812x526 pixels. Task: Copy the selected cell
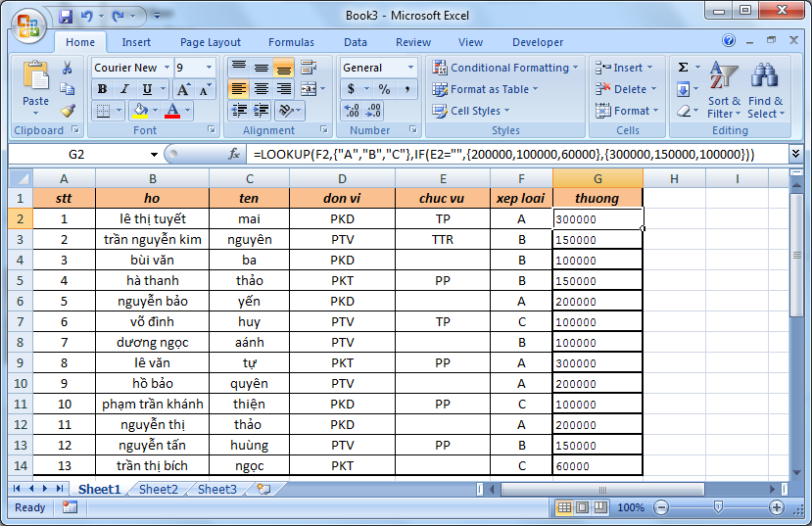click(68, 89)
